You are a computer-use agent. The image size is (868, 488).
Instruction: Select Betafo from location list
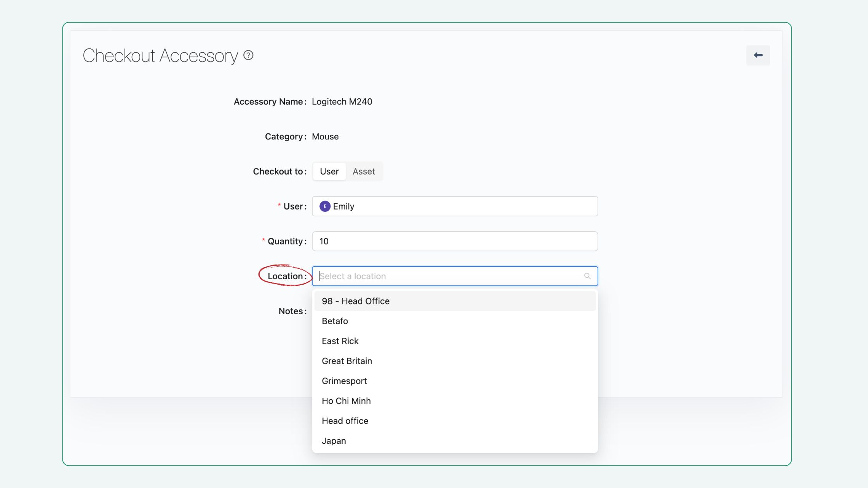[335, 321]
